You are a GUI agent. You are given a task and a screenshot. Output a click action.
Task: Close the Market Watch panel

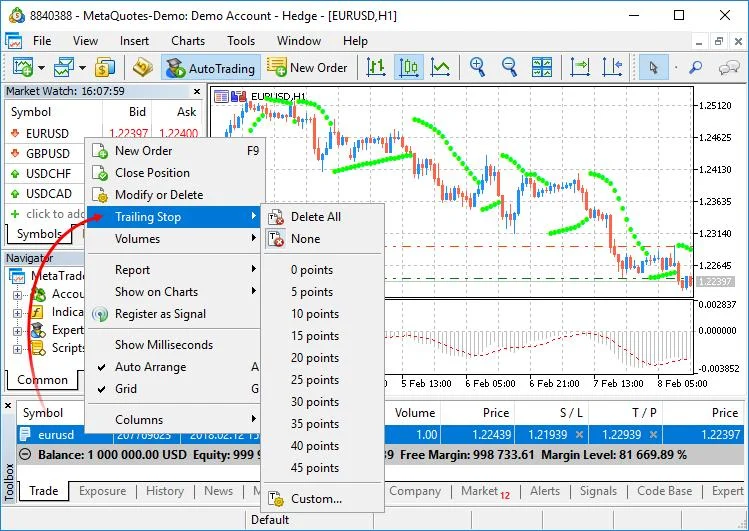pos(197,91)
